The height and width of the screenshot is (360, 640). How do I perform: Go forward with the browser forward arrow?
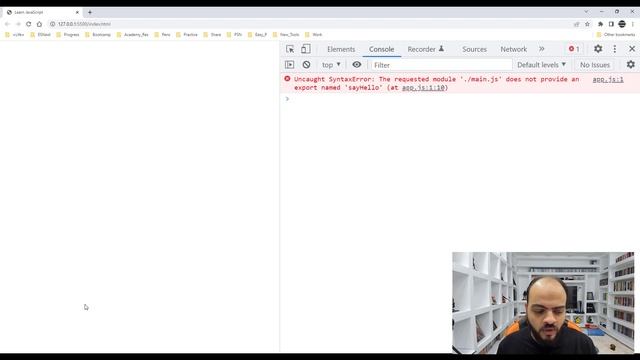[18, 24]
